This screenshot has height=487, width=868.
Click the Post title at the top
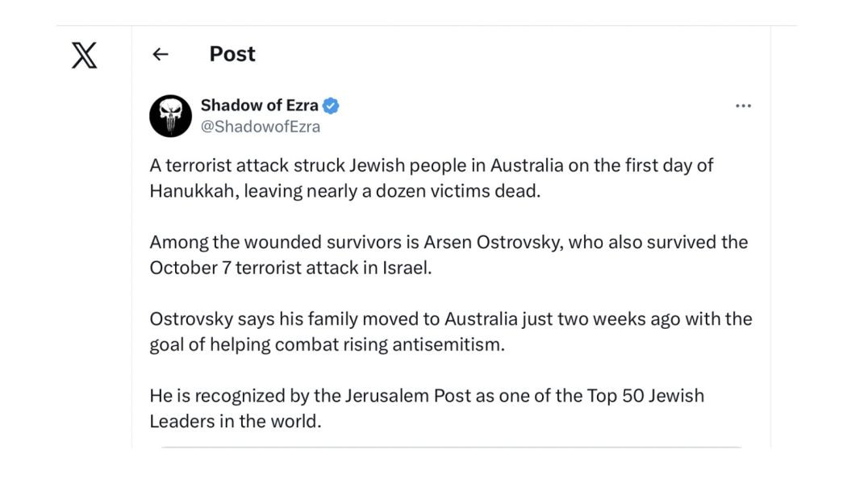click(x=232, y=54)
